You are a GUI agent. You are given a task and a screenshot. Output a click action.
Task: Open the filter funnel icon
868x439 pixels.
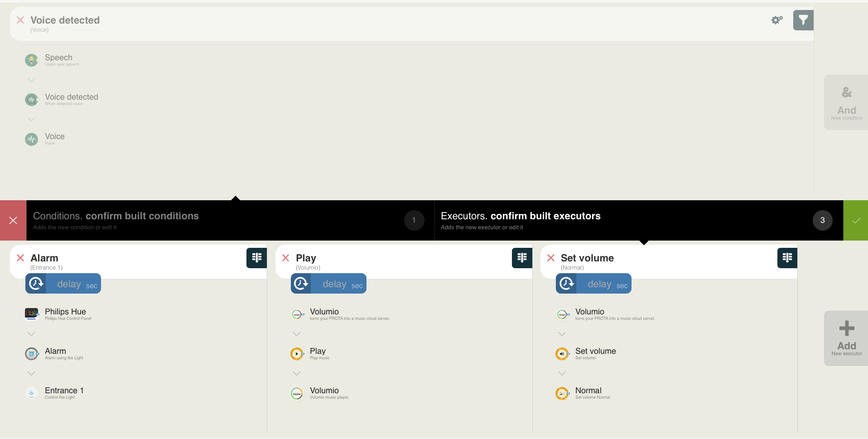coord(803,20)
